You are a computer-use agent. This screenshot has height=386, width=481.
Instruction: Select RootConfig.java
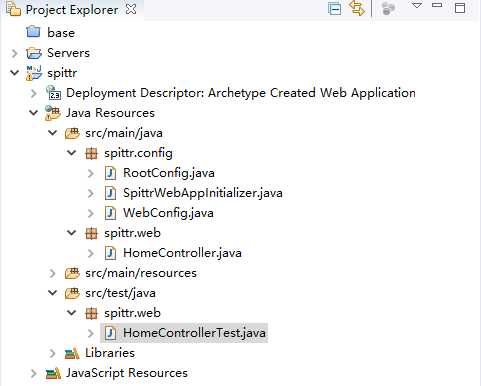[x=169, y=173]
